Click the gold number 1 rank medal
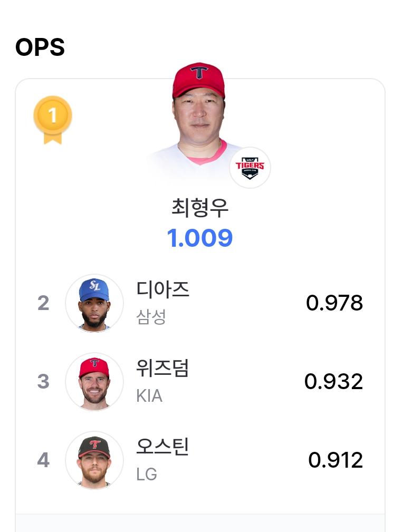Screen dimensions: 393x532 (x=53, y=120)
